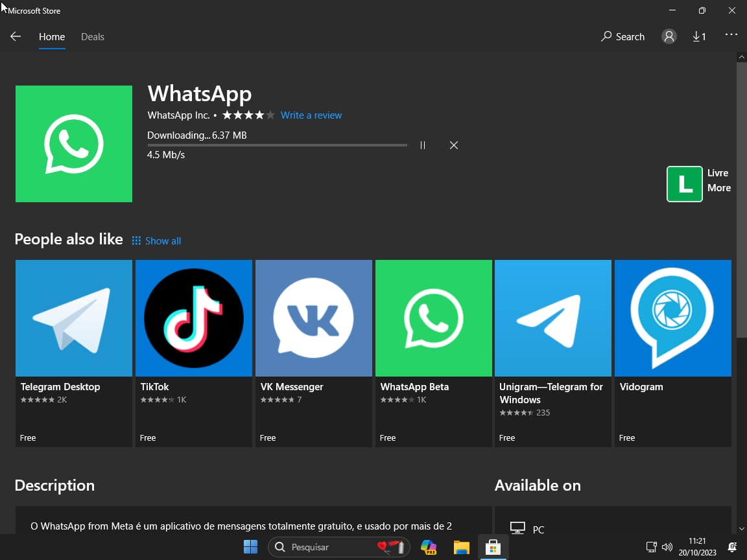
Task: Select the Home tab
Action: click(x=52, y=37)
